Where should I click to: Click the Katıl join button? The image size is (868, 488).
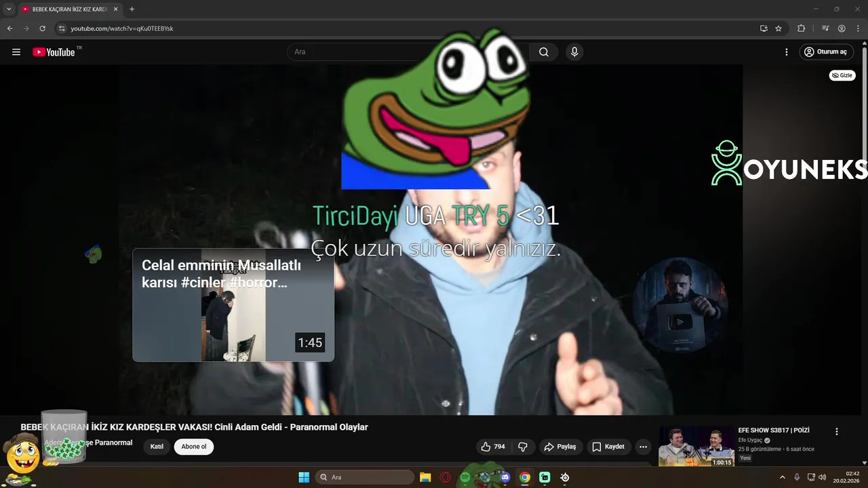[x=157, y=447]
